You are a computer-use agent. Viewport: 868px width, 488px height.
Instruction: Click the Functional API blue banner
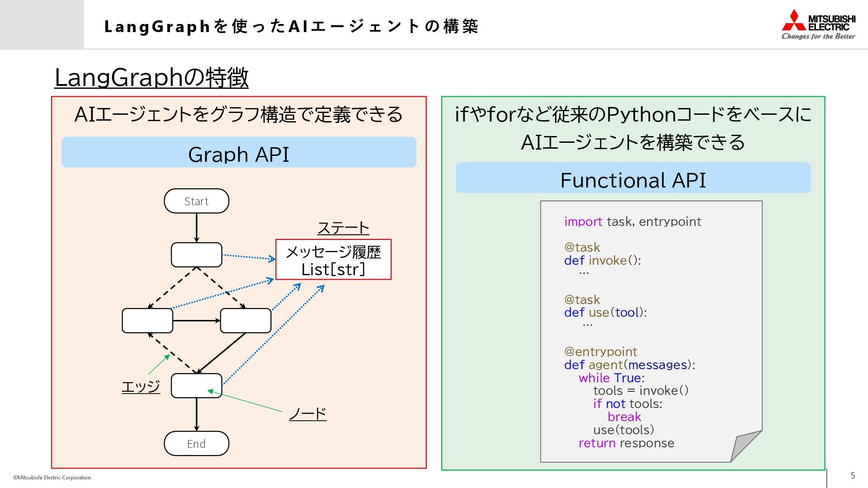pos(633,178)
